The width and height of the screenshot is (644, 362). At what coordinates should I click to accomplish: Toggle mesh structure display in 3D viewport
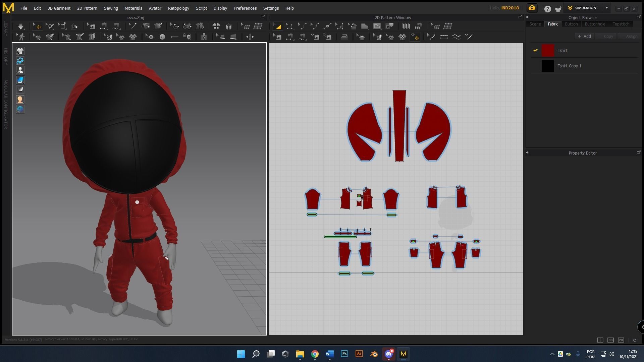click(20, 61)
